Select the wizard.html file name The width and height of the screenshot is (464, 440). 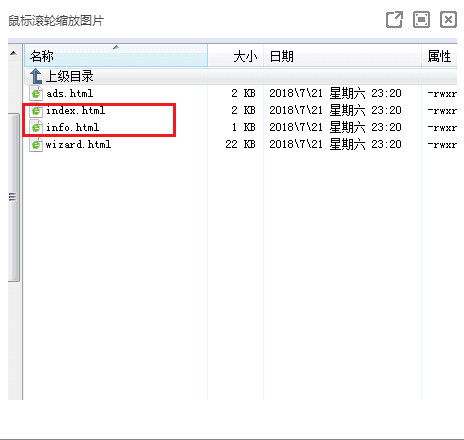tap(78, 145)
